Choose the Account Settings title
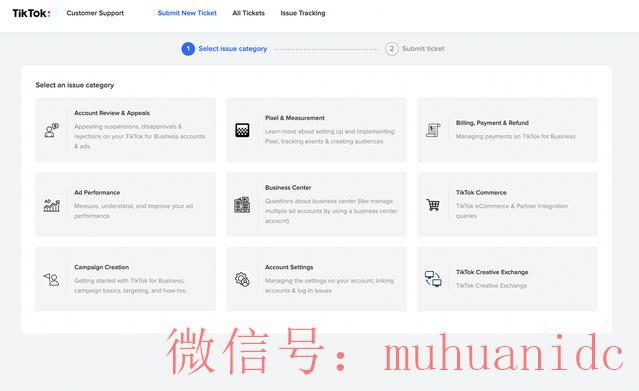Viewport: 639px width, 391px height. click(x=289, y=267)
